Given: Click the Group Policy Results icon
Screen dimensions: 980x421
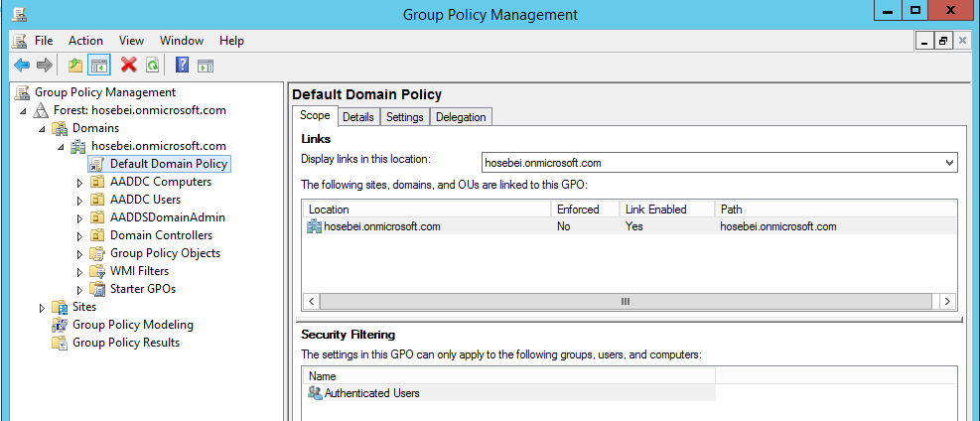Looking at the screenshot, I should 60,343.
